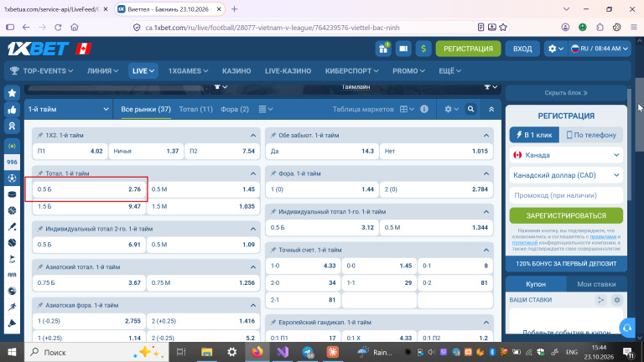Image resolution: width=644 pixels, height=362 pixels.
Task: Open the LIVE menu
Action: point(143,71)
